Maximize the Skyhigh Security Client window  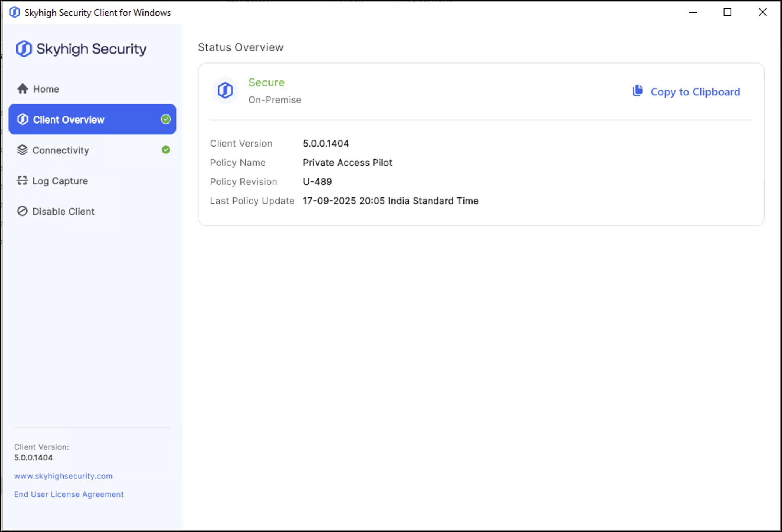pyautogui.click(x=727, y=12)
